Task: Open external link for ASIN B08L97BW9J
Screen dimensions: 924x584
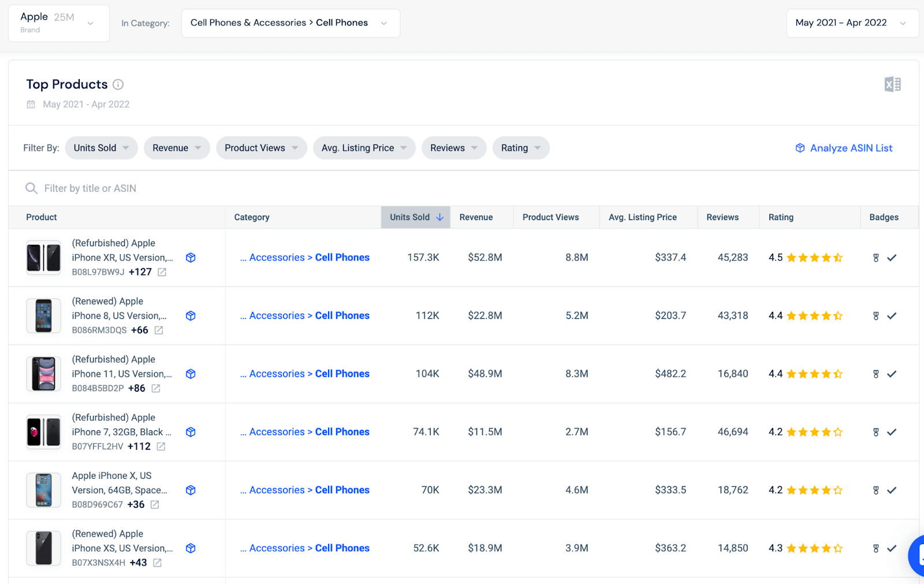Action: coord(162,272)
